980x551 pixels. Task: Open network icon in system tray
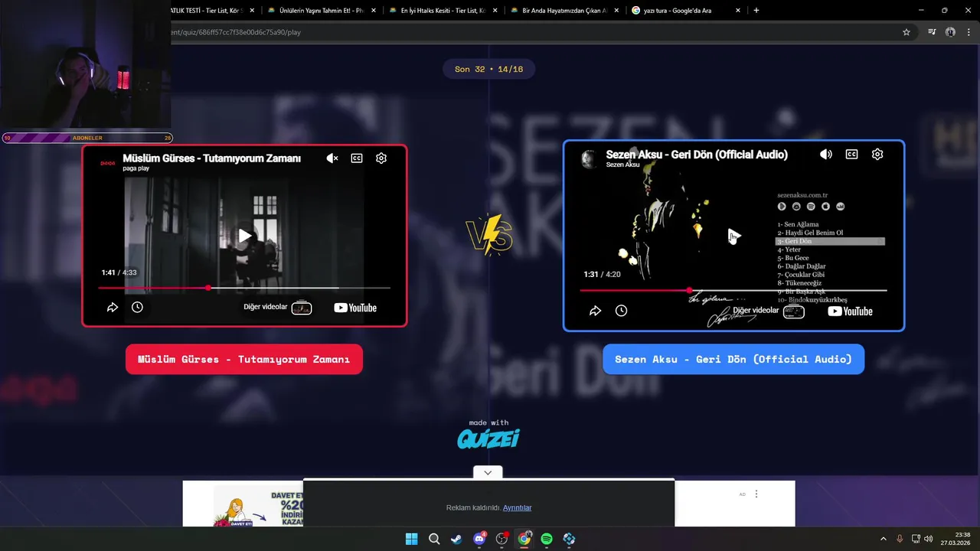point(916,539)
